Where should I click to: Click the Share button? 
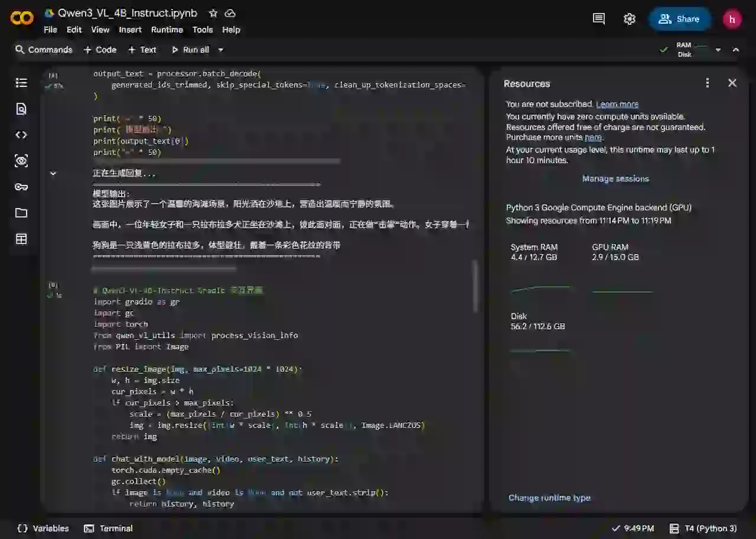680,19
